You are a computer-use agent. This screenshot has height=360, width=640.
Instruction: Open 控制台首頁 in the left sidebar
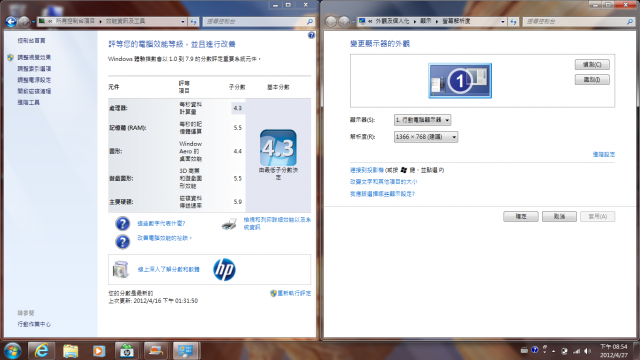(x=31, y=40)
